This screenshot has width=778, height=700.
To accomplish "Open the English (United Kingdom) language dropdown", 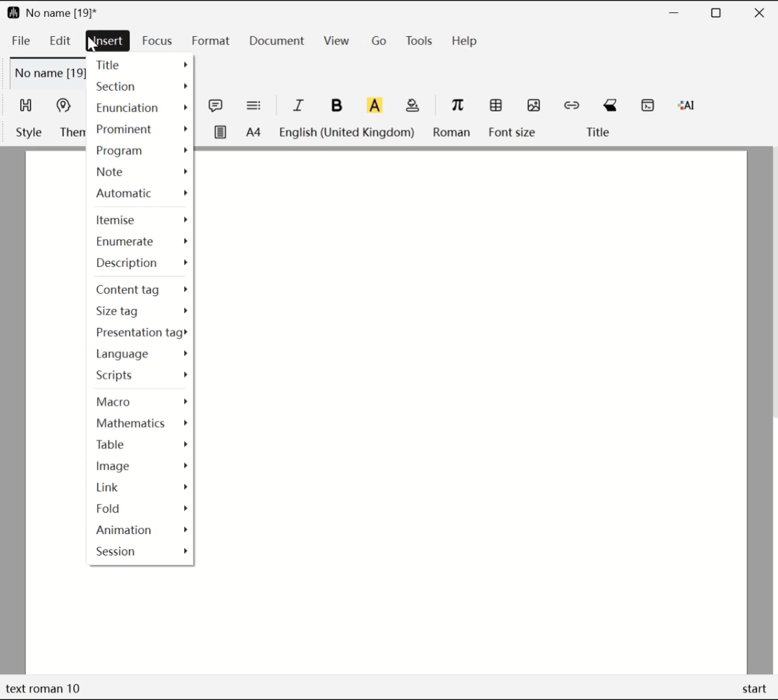I will 346,132.
